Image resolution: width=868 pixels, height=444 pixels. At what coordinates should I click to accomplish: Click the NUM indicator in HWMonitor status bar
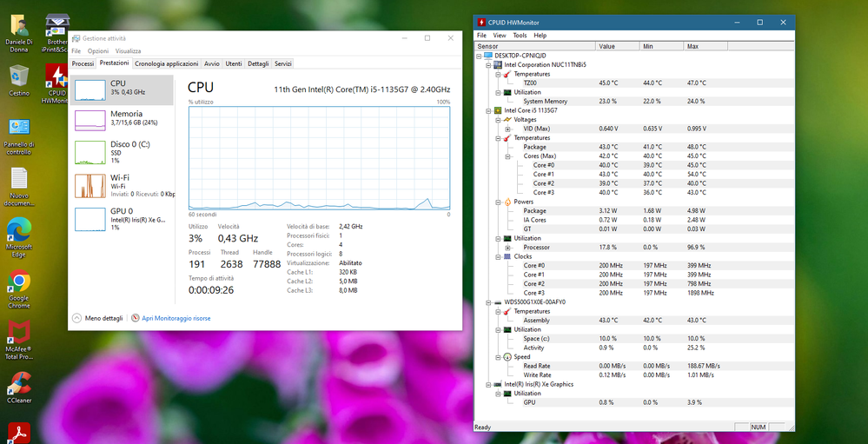(x=758, y=427)
